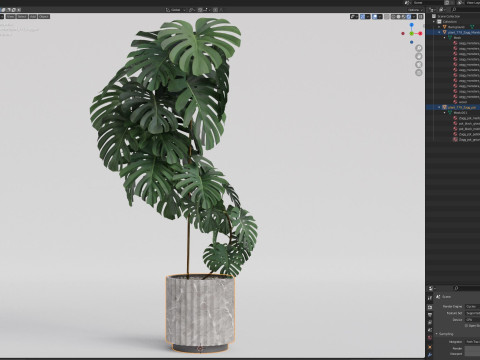Screen dimensions: 480x360
Task: Select the wood material row
Action: pos(453,102)
